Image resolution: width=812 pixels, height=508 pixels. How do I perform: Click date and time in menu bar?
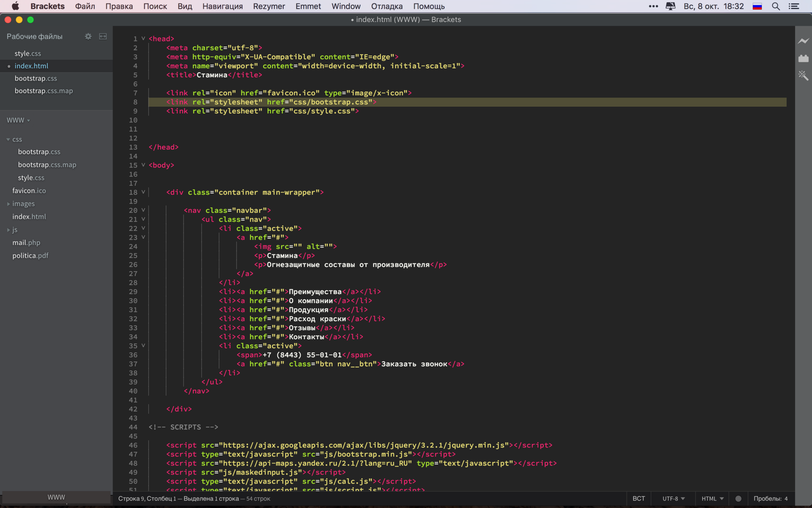click(x=713, y=6)
